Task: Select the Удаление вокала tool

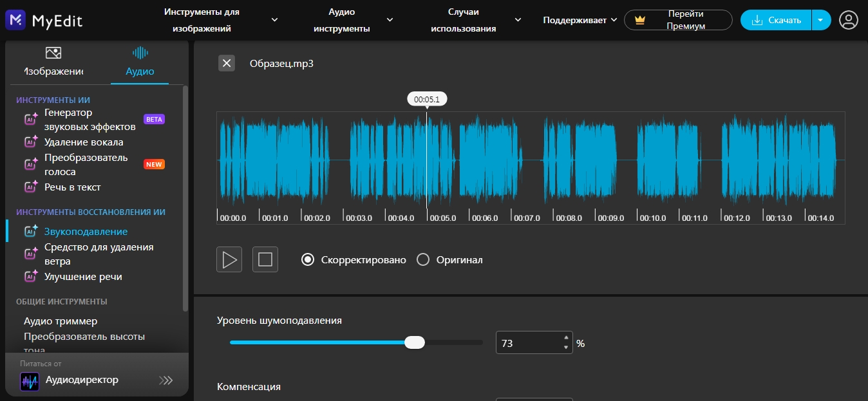Action: (x=83, y=142)
